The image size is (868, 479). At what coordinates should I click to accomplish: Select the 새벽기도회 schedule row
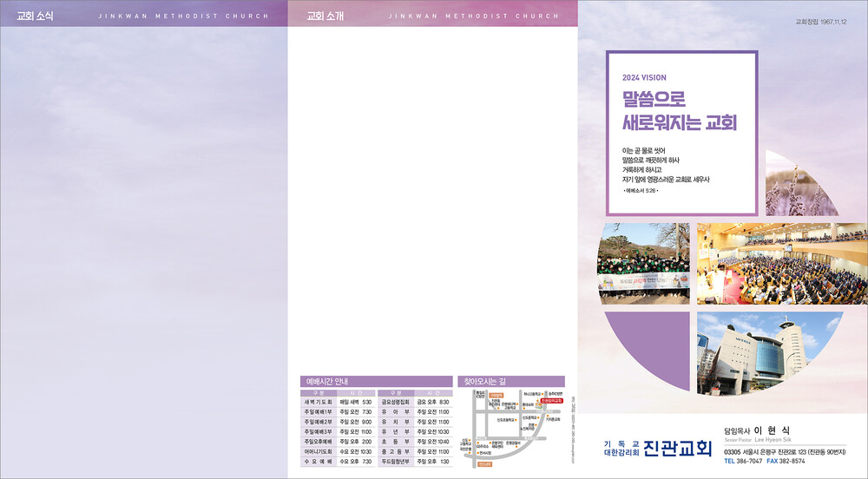(x=337, y=403)
